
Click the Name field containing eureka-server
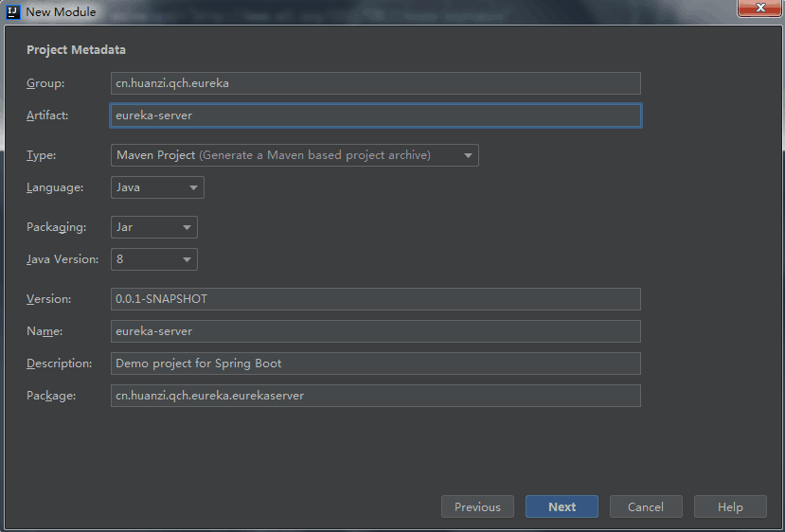click(x=375, y=331)
